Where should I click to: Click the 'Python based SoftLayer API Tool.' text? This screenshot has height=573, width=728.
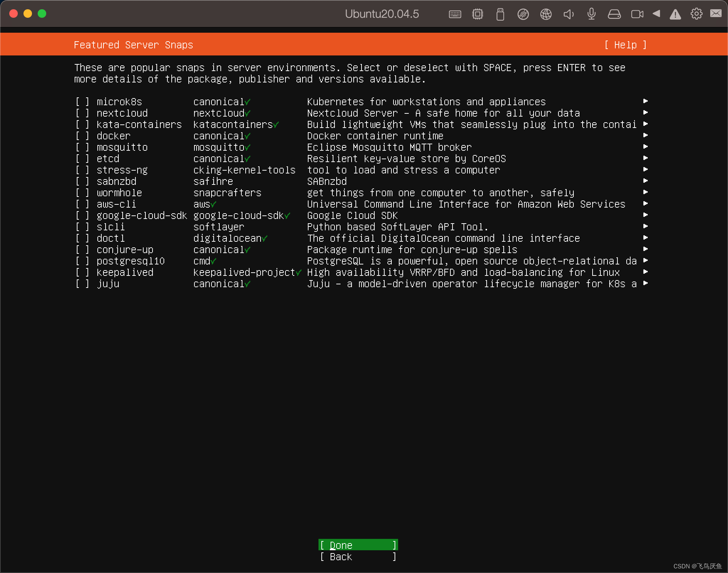398,227
